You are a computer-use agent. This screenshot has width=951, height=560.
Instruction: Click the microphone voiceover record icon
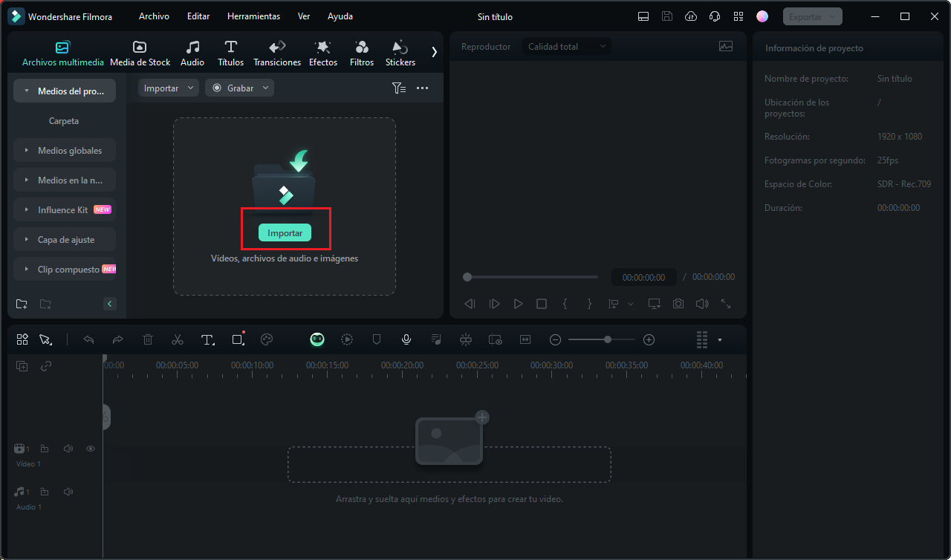[406, 339]
